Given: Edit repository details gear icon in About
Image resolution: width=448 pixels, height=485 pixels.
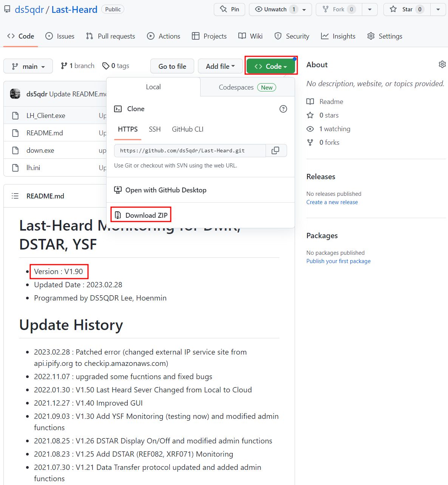Looking at the screenshot, I should [x=442, y=65].
